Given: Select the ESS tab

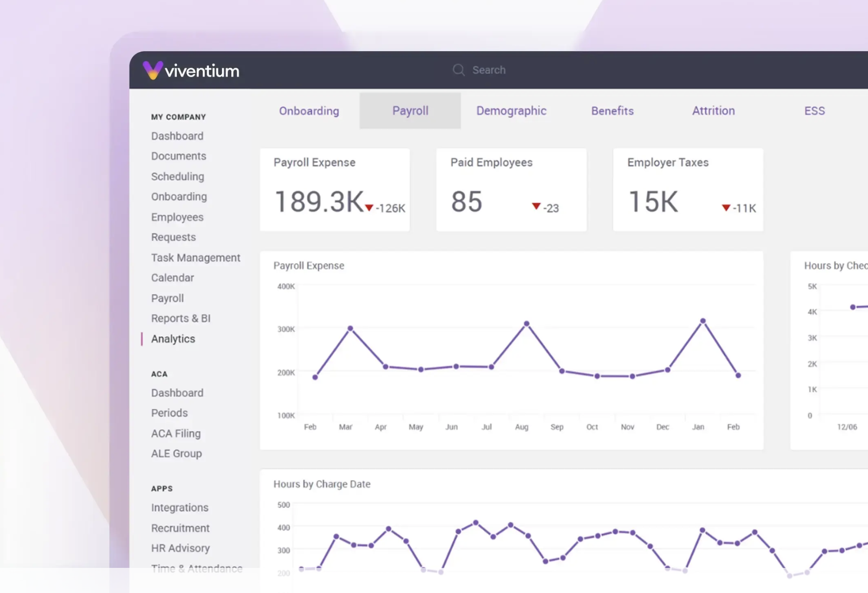Looking at the screenshot, I should coord(814,111).
